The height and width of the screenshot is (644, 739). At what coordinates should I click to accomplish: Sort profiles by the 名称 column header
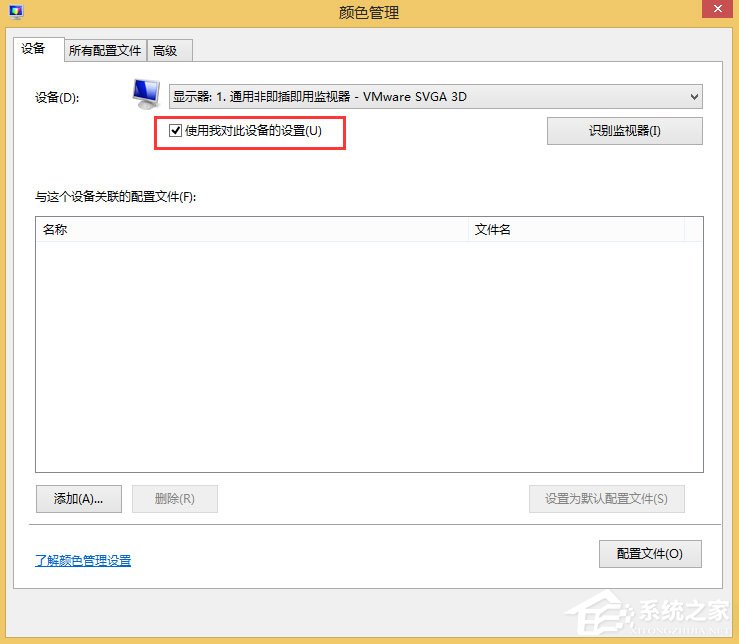click(x=250, y=229)
